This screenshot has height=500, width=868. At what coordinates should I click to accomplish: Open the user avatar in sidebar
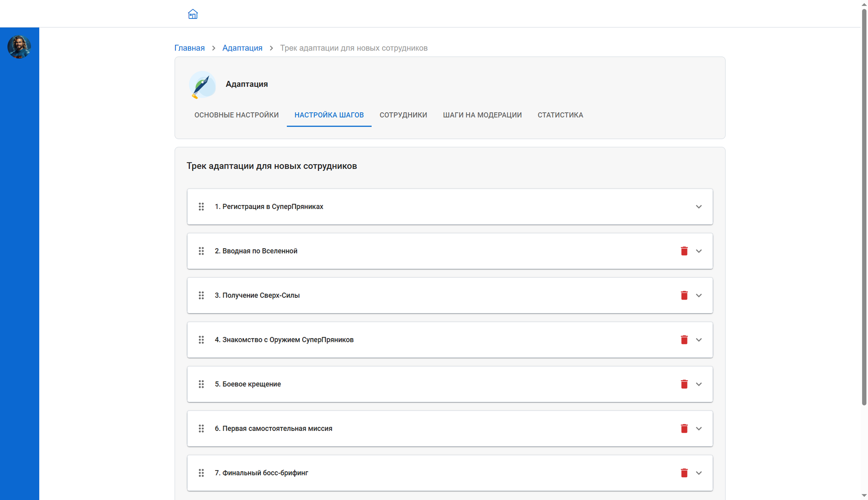(x=19, y=47)
